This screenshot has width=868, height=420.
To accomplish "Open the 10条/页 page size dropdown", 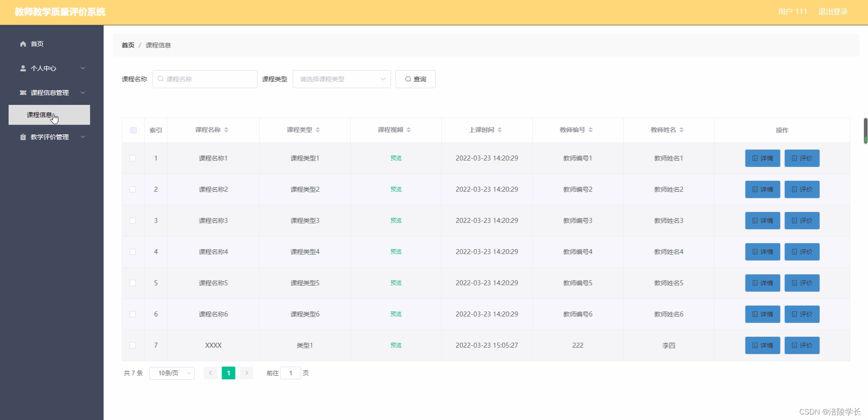I will pos(171,373).
